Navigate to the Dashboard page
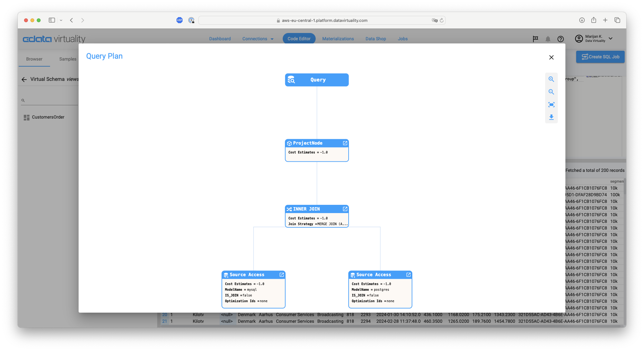The height and width of the screenshot is (351, 644). 220,38
